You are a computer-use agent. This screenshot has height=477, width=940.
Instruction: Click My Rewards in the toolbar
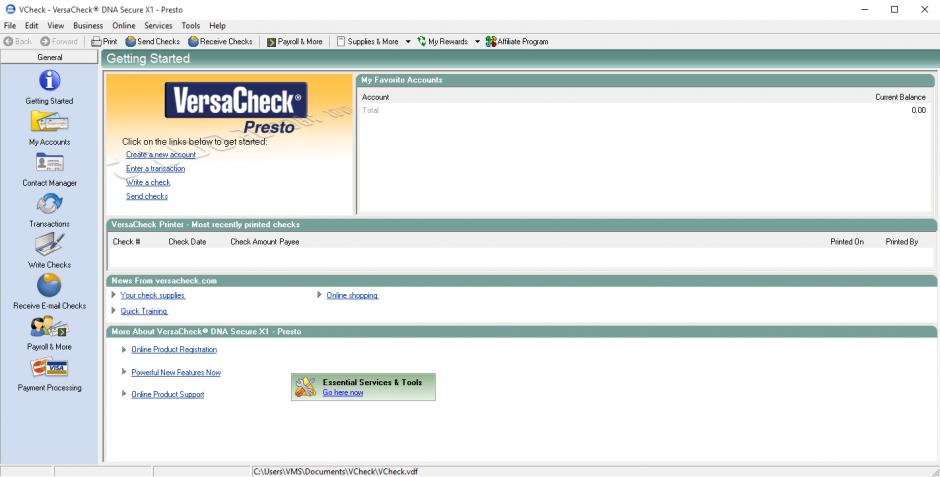point(442,41)
